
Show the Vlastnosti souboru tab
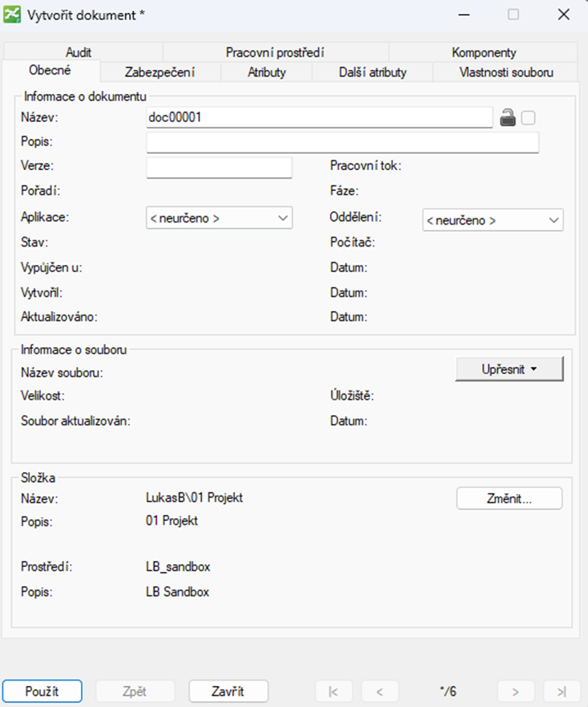click(x=506, y=72)
